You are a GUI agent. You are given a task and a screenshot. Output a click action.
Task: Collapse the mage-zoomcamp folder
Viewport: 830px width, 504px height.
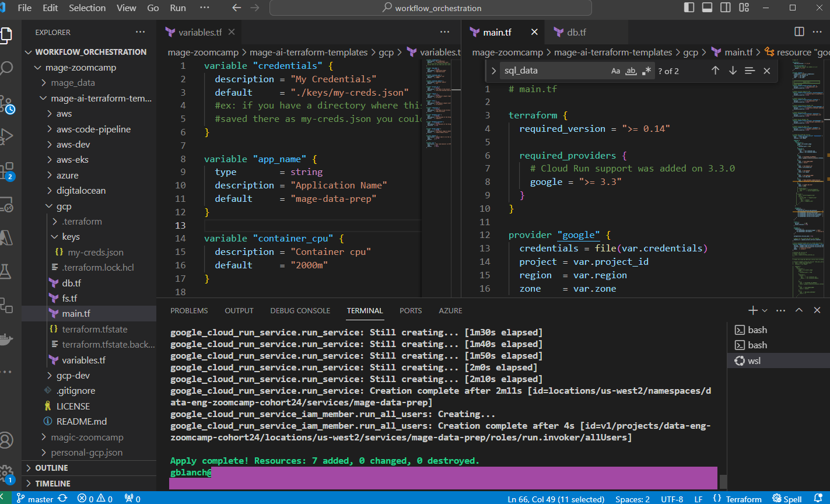89,67
